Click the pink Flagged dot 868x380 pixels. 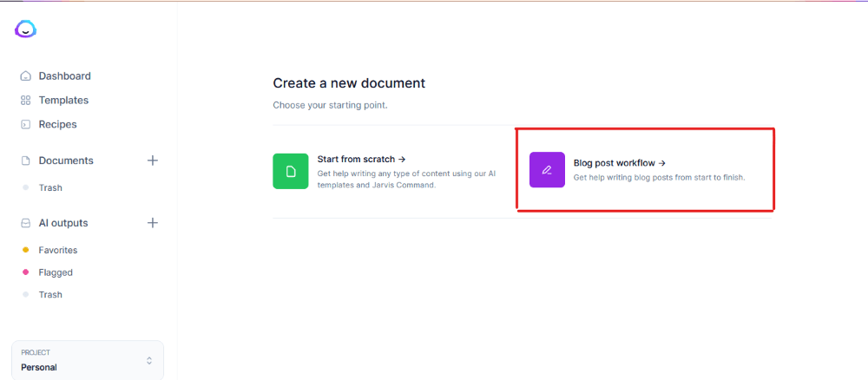tap(25, 272)
